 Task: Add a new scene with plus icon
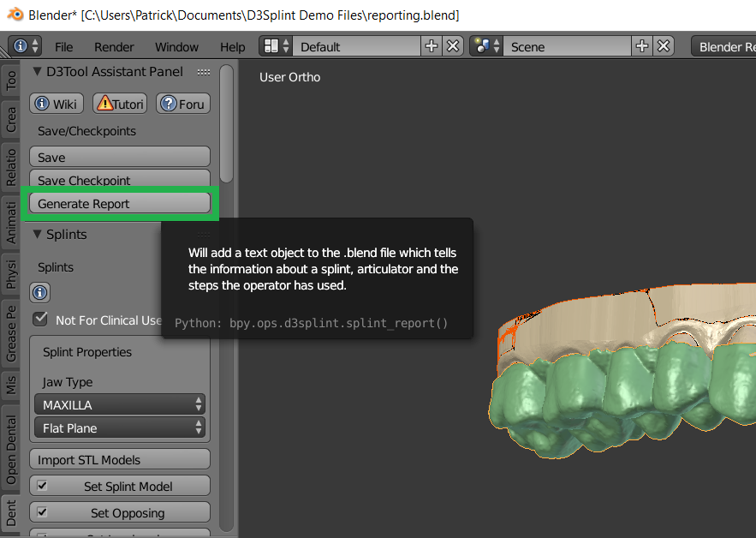[x=642, y=46]
